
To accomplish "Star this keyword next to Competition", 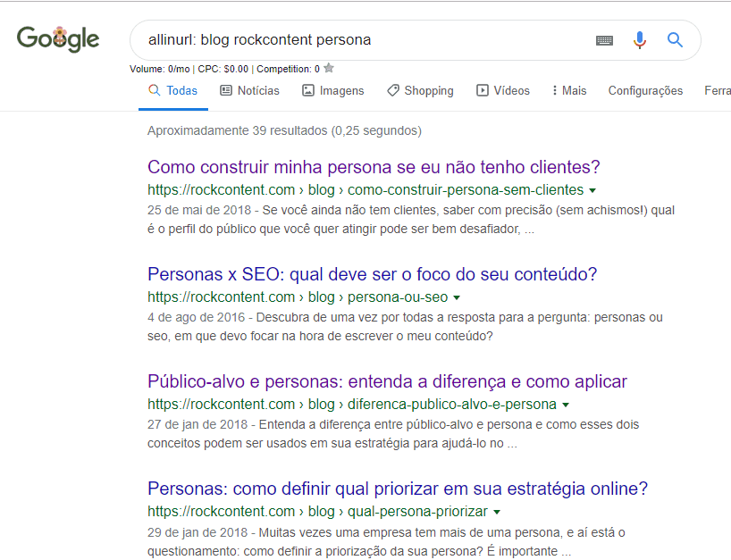I will pyautogui.click(x=329, y=68).
